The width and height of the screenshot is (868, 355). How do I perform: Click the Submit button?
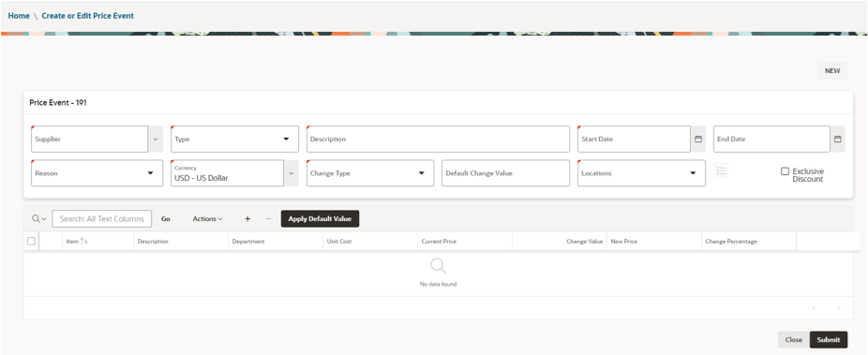click(x=828, y=340)
